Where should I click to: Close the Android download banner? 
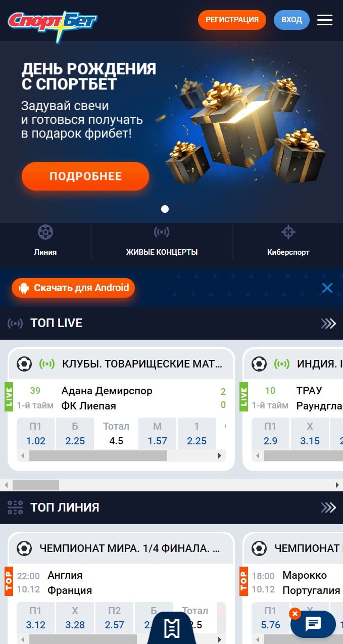(327, 288)
